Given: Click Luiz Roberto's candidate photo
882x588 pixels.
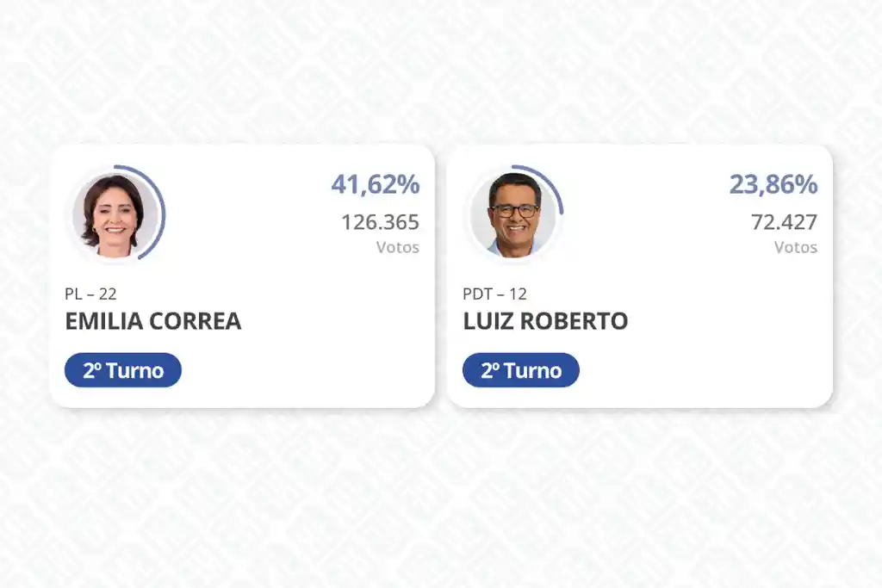Looking at the screenshot, I should pos(513,214).
